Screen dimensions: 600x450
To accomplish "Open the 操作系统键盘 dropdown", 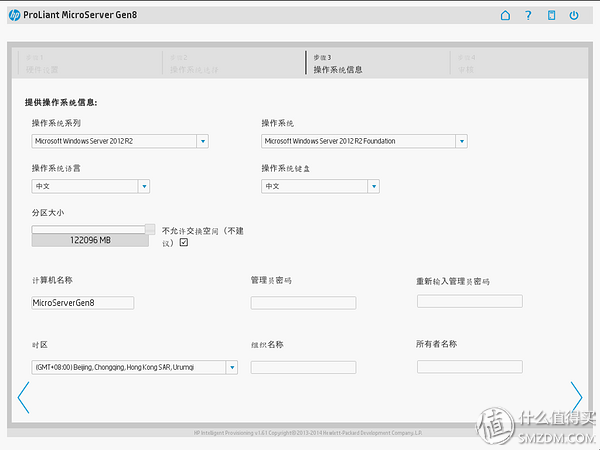I will [x=320, y=186].
